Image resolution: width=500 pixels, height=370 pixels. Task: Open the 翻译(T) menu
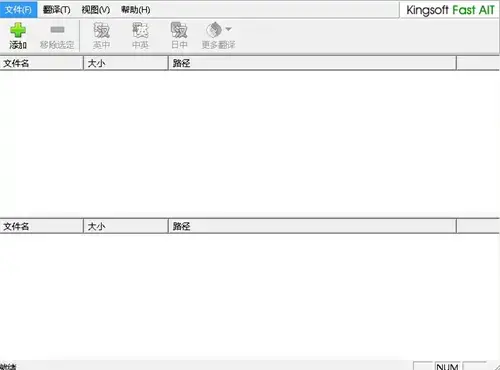click(57, 10)
